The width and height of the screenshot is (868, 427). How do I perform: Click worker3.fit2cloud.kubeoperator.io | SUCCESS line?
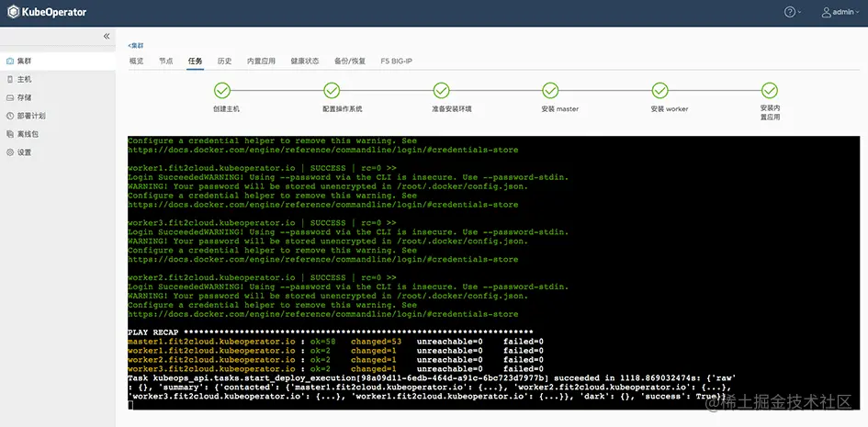click(263, 223)
